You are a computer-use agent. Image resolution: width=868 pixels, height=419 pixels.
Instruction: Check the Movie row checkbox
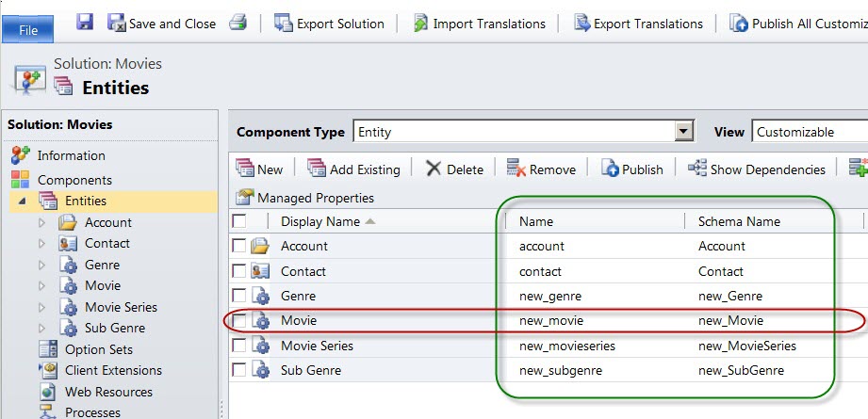[x=238, y=320]
